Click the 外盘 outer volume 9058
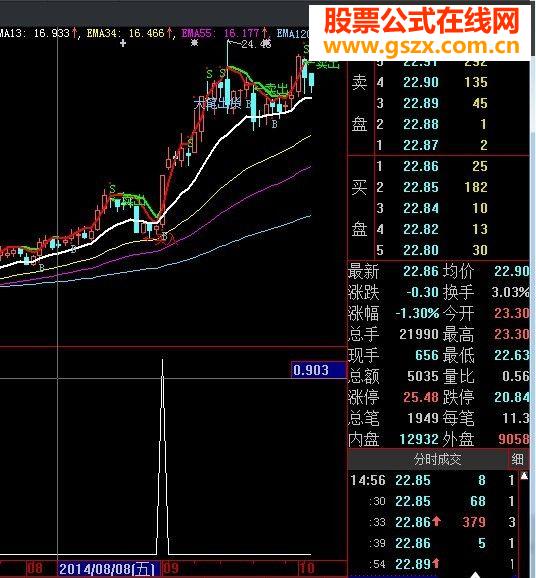This screenshot has width=536, height=578. 514,439
